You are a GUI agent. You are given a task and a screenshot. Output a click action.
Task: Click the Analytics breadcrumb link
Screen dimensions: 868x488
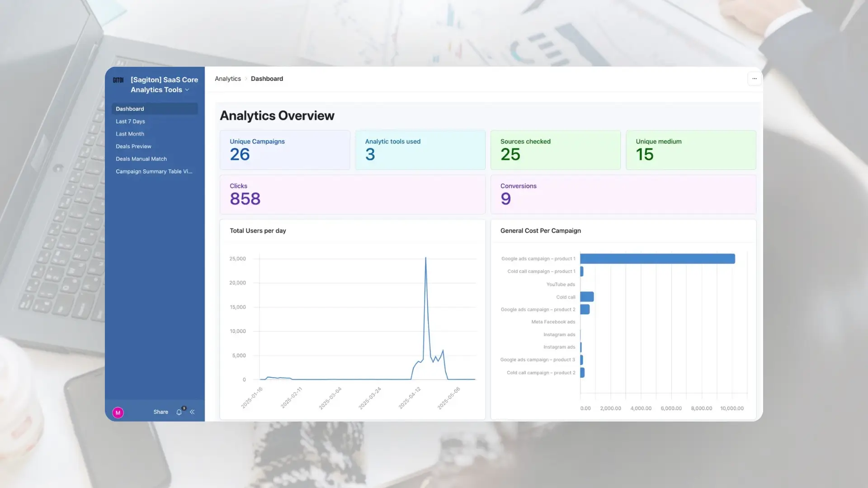pyautogui.click(x=227, y=79)
